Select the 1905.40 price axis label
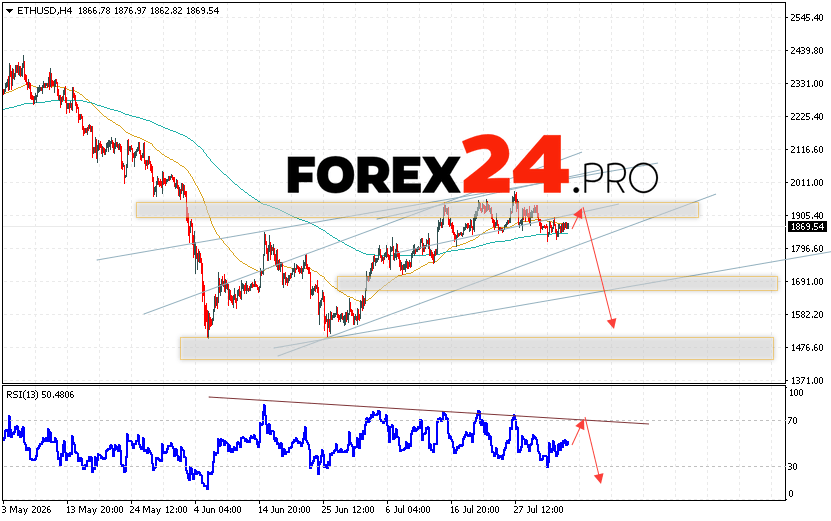Viewport: 831px width, 521px height. click(x=807, y=216)
